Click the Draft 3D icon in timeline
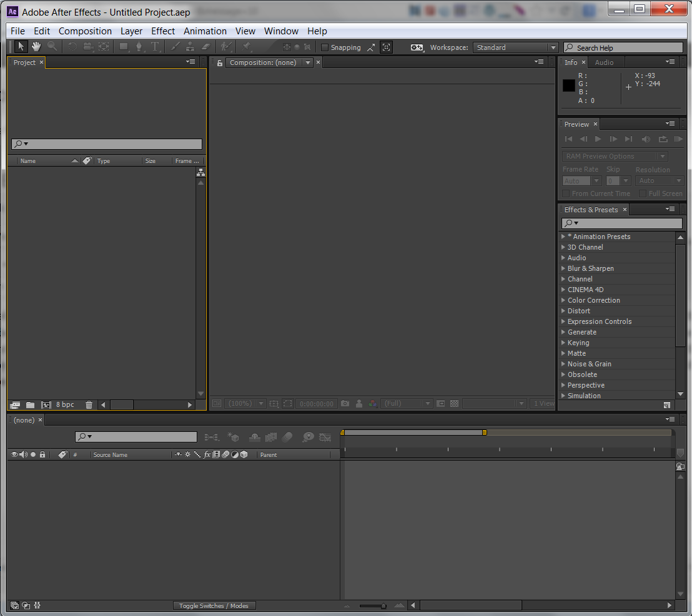This screenshot has height=616, width=692. [x=233, y=437]
